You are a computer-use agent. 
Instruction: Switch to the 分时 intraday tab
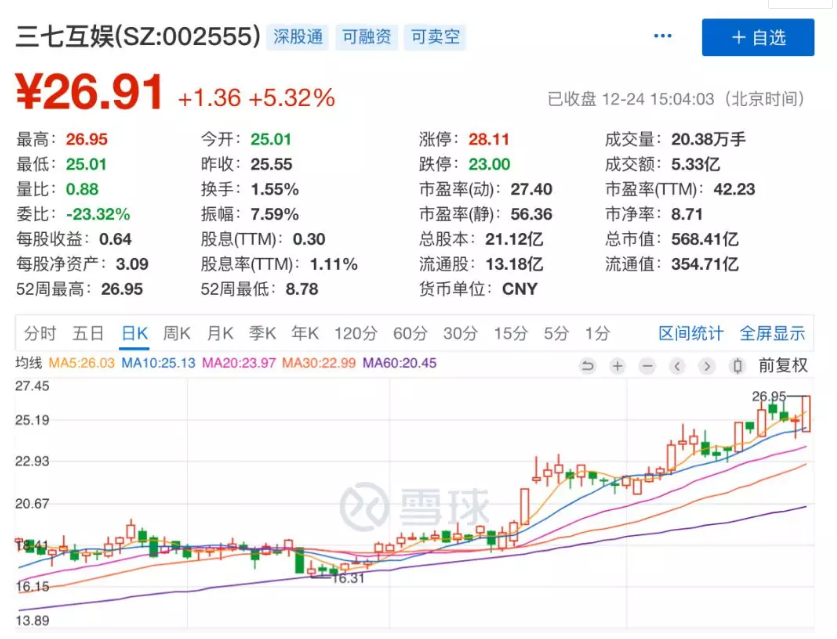tap(39, 334)
